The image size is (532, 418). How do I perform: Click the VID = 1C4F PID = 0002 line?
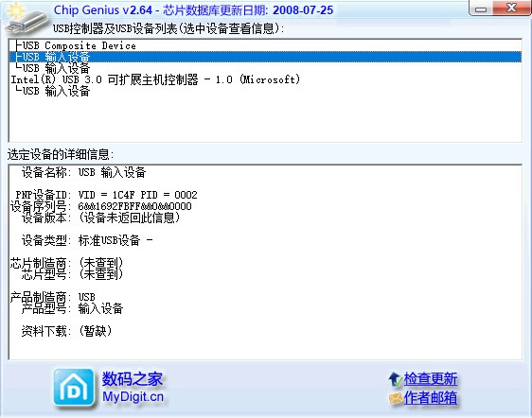point(107,195)
